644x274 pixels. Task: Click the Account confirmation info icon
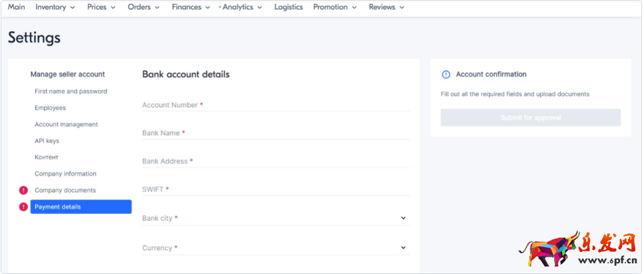tap(446, 75)
